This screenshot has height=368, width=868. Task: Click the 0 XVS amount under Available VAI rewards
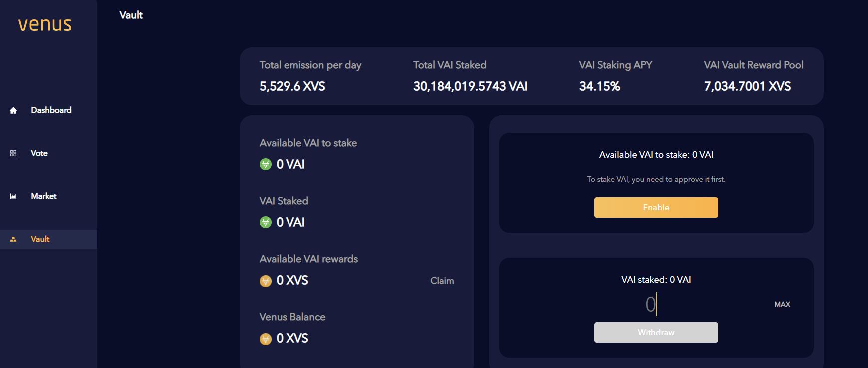pos(292,280)
